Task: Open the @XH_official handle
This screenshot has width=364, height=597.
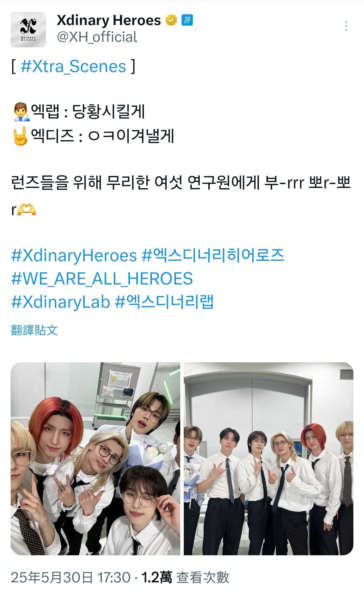Action: coord(97,37)
